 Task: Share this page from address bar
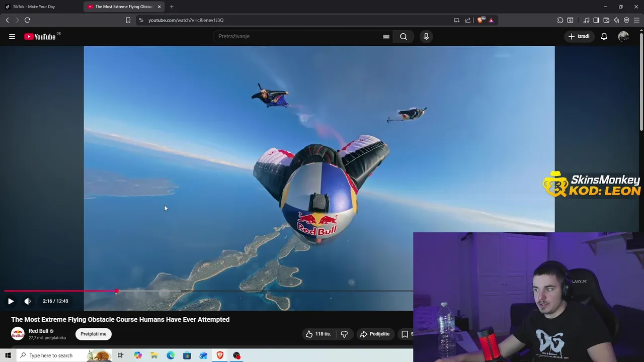[x=468, y=20]
